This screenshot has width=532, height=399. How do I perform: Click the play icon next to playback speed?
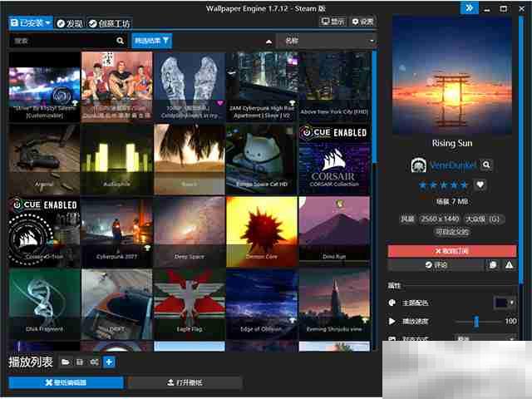tap(392, 322)
